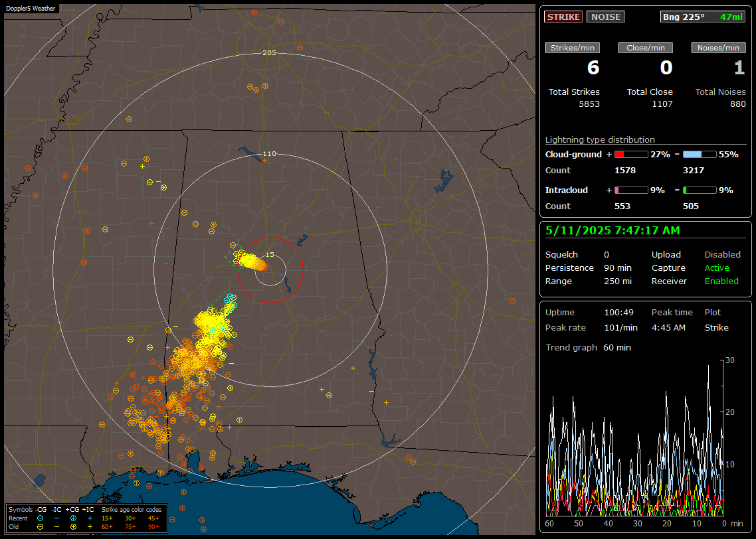Click the Doppler5 Weather map label
The height and width of the screenshot is (539, 756).
pos(31,9)
